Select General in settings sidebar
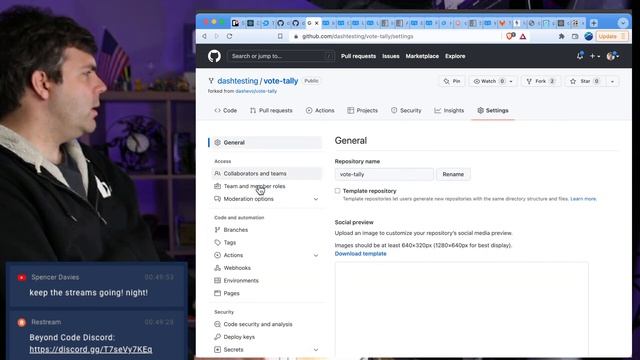Image resolution: width=640 pixels, height=360 pixels. tap(266, 142)
